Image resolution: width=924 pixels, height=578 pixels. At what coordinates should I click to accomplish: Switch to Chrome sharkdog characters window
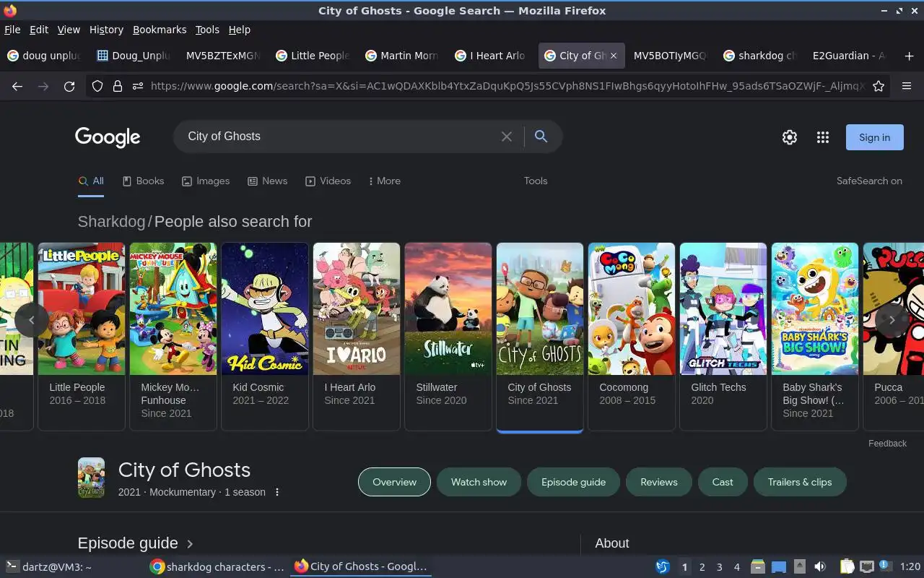pos(217,567)
